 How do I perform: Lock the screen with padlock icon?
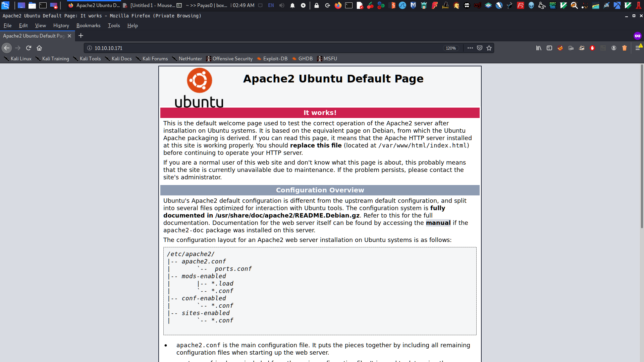click(317, 5)
